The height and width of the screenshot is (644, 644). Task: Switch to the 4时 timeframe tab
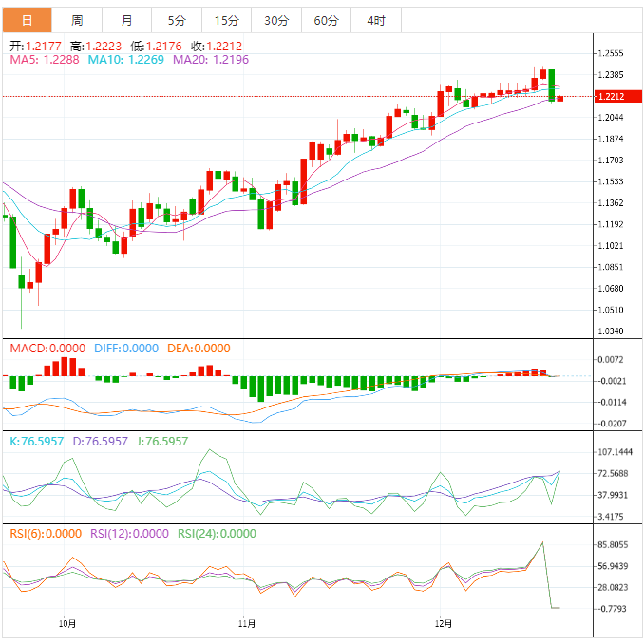375,20
